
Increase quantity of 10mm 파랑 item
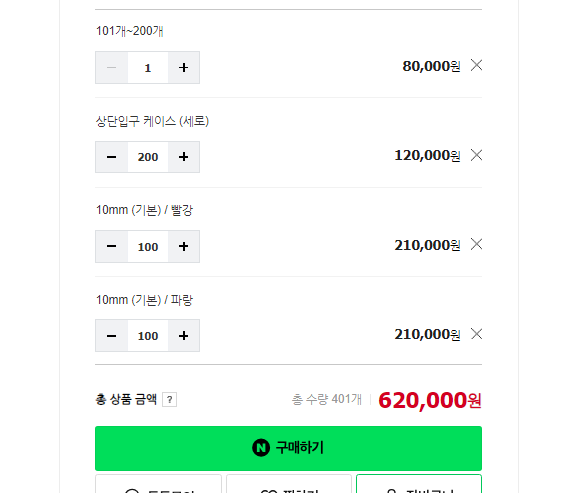pos(183,336)
